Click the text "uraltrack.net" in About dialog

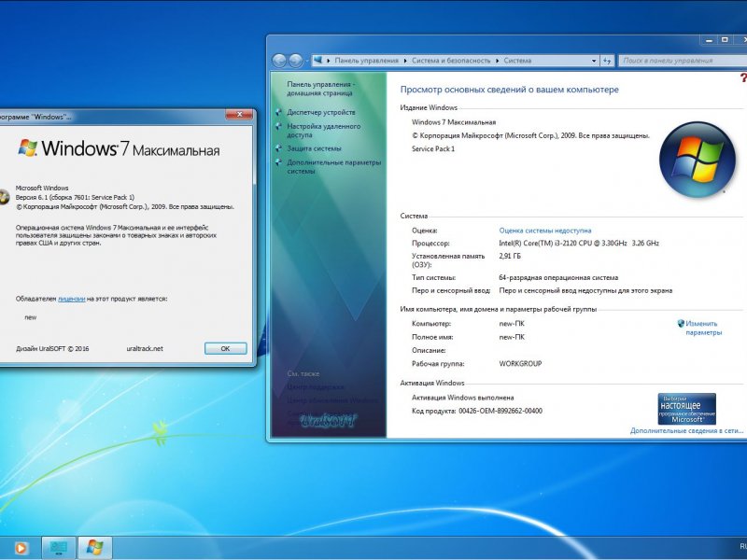[145, 348]
